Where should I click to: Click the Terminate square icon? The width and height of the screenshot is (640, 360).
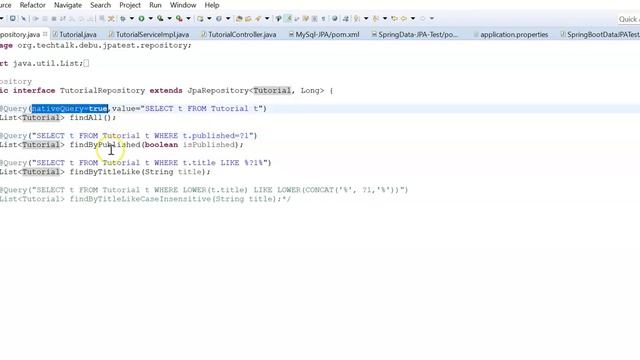[53, 18]
